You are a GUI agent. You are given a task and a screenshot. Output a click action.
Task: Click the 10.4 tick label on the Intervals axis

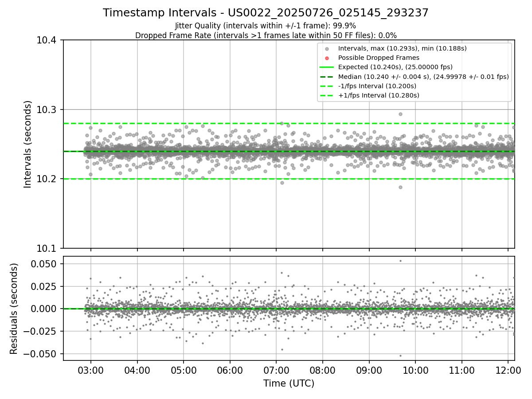click(x=47, y=40)
